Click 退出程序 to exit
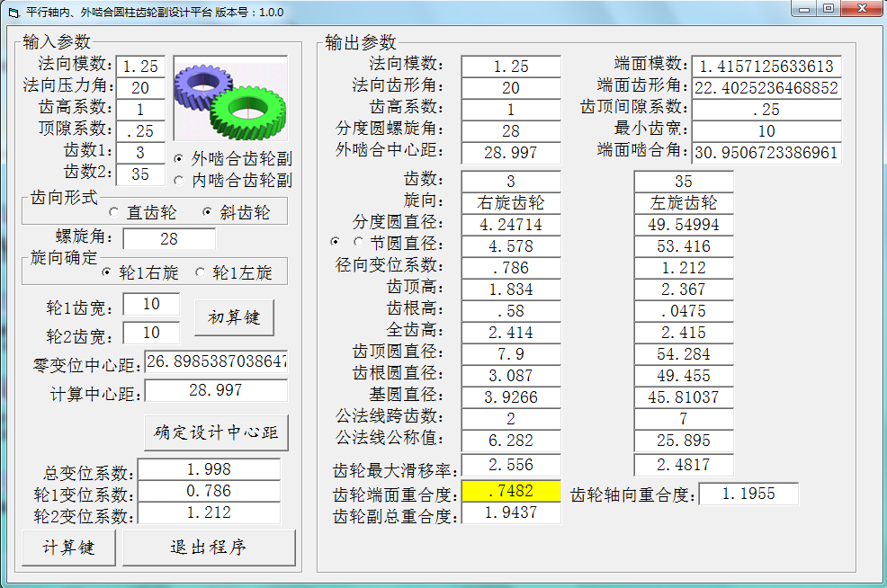Image resolution: width=887 pixels, height=588 pixels. (x=209, y=548)
